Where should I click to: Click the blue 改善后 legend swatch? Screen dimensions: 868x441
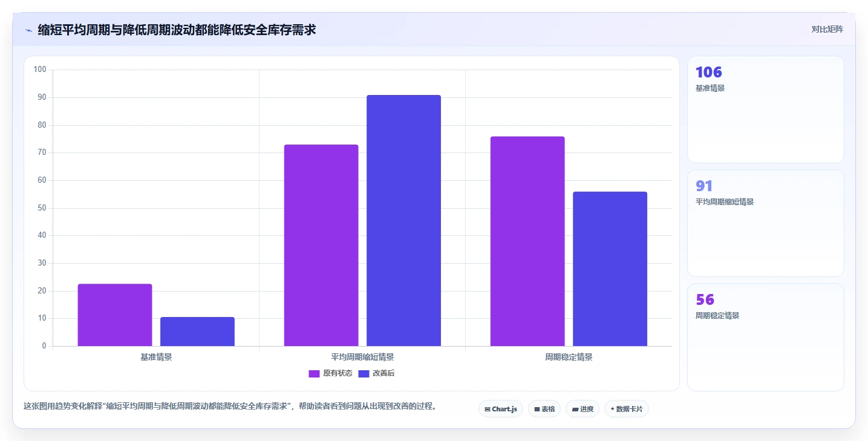click(364, 374)
